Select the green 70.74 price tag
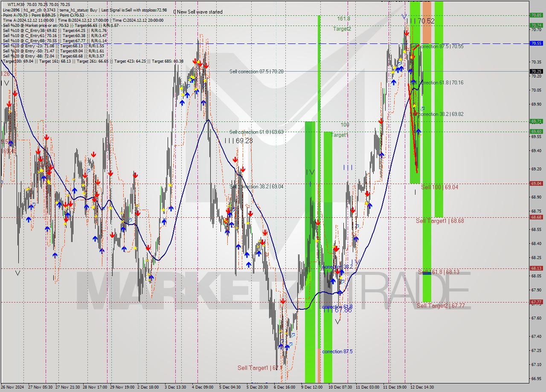This screenshot has height=392, width=546. [x=536, y=25]
